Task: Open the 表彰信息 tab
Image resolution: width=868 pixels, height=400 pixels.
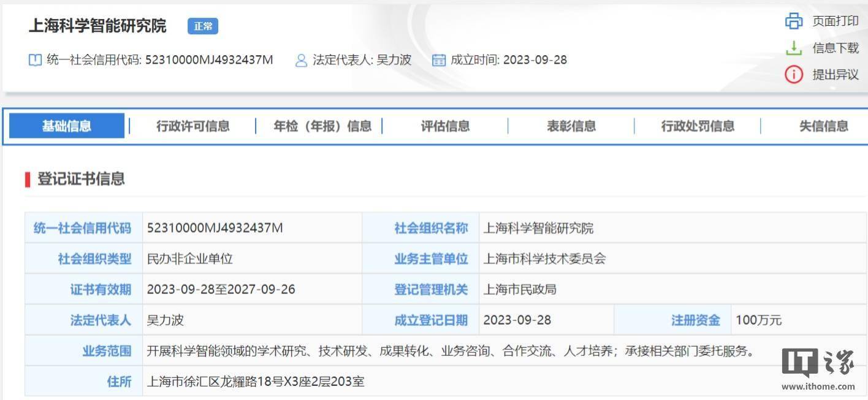Action: pyautogui.click(x=571, y=126)
